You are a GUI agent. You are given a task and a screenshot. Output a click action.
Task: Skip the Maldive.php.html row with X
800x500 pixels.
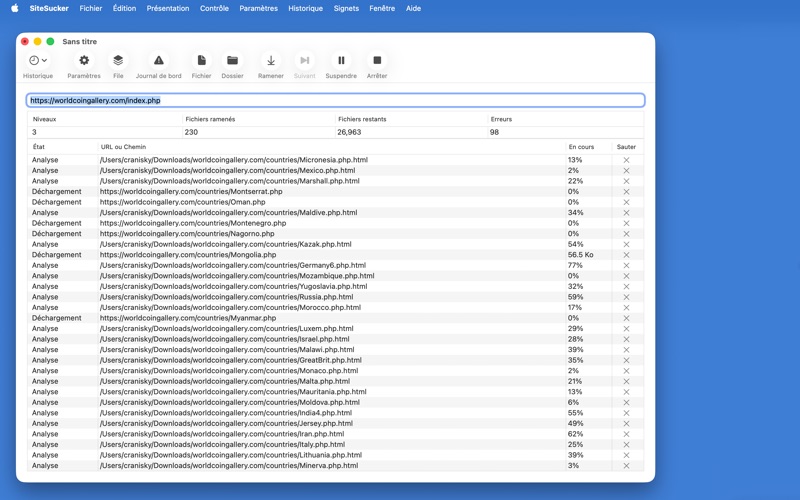pos(626,213)
